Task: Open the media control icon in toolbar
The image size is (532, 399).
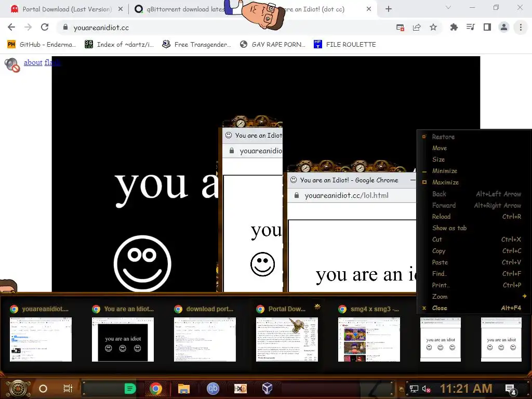Action: (471, 27)
